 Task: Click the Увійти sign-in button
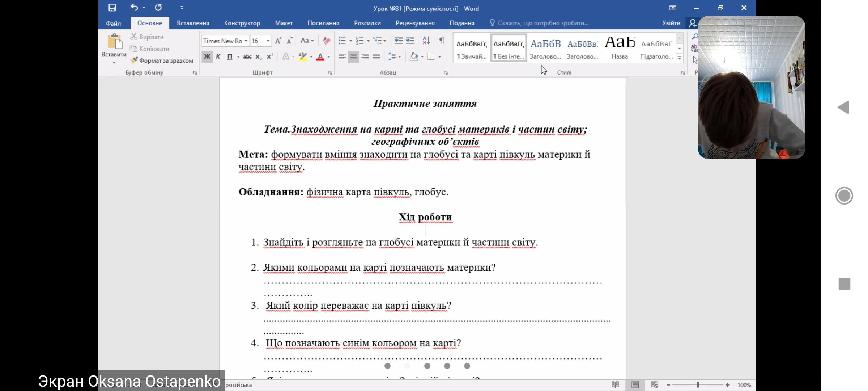(x=671, y=23)
